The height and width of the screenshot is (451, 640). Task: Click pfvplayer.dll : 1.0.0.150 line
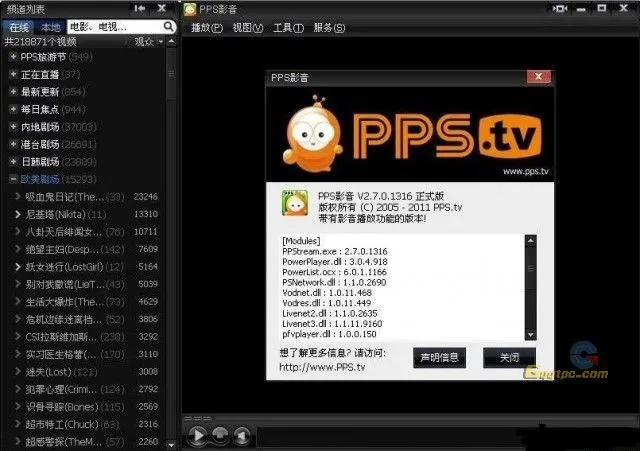[x=329, y=334]
